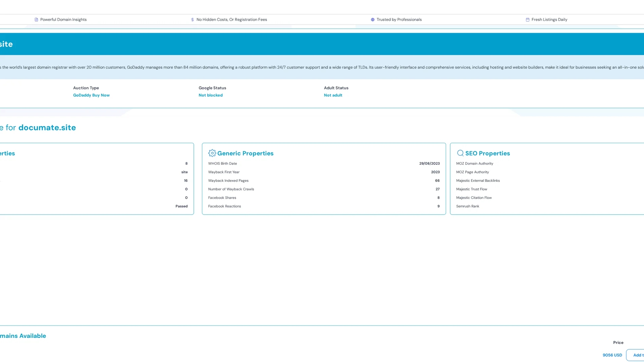Click the Price column header

pos(618,343)
